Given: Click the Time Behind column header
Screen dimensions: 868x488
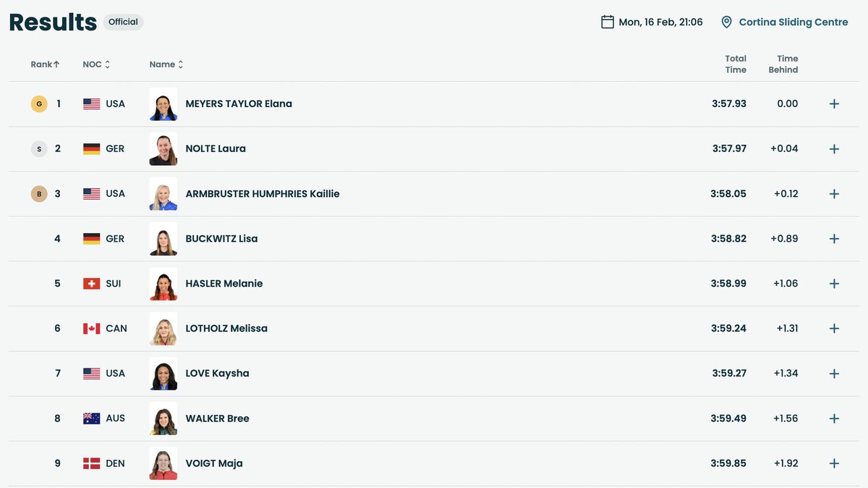Looking at the screenshot, I should (783, 64).
